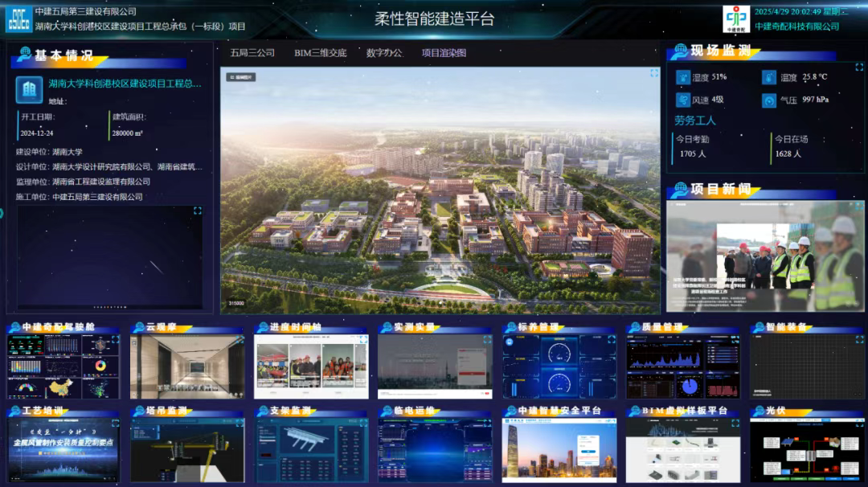Image resolution: width=868 pixels, height=487 pixels.
Task: Click the building icon beside the project name
Action: click(30, 89)
